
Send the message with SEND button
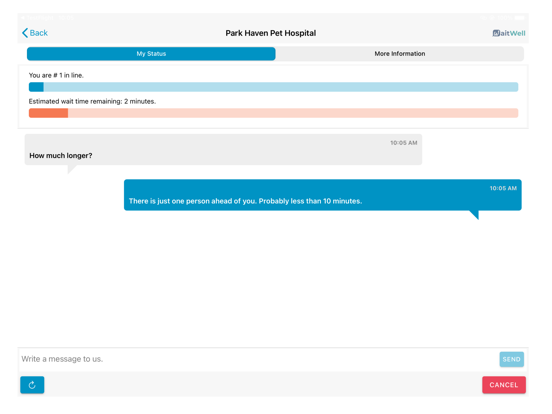pyautogui.click(x=512, y=359)
